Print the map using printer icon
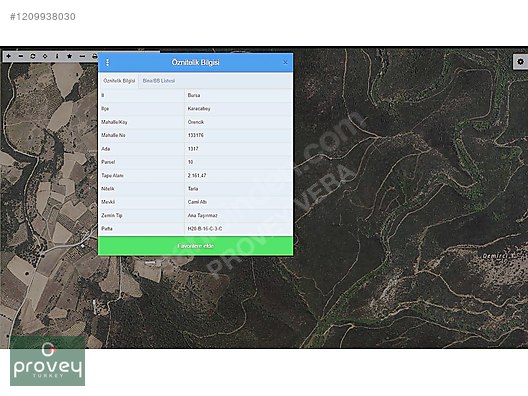The image size is (528, 396). (94, 56)
